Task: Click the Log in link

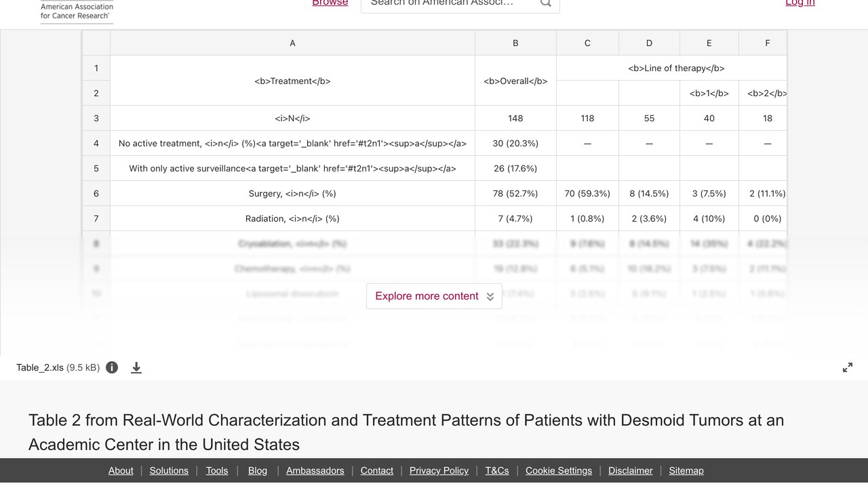Action: tap(800, 3)
